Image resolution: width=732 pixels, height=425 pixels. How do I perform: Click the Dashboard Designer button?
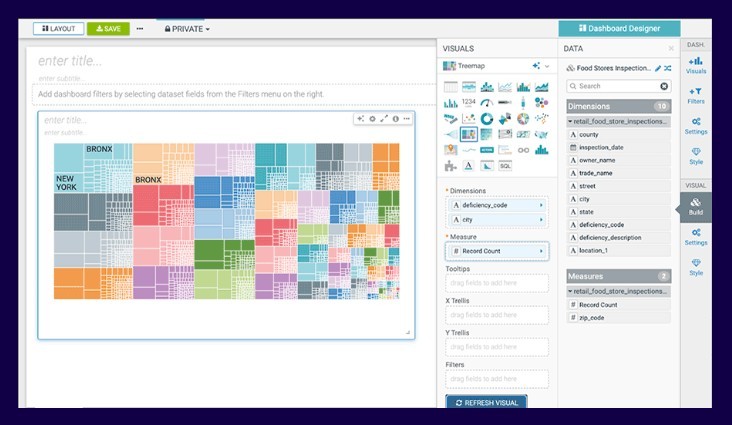619,28
